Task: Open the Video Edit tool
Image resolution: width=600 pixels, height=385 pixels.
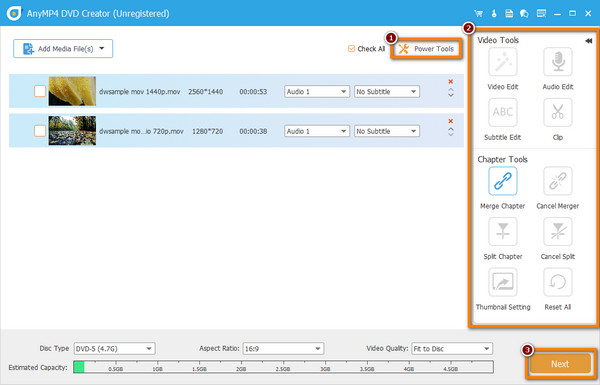Action: [x=502, y=62]
